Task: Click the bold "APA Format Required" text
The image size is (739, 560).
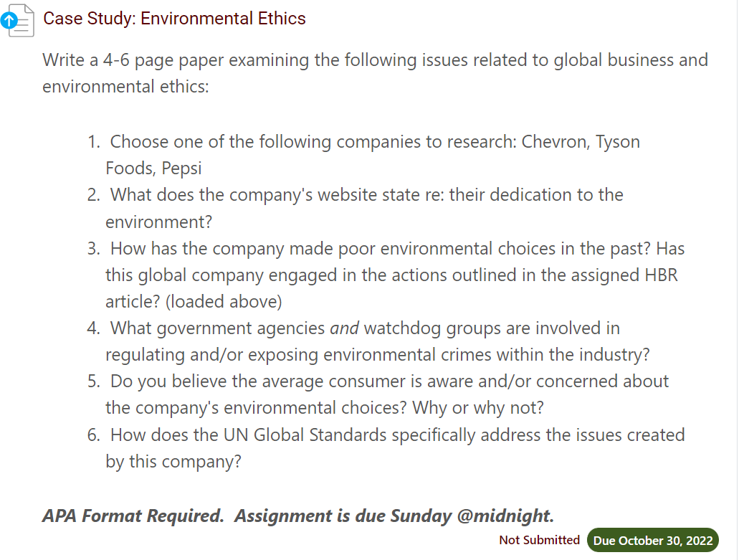Action: point(133,516)
